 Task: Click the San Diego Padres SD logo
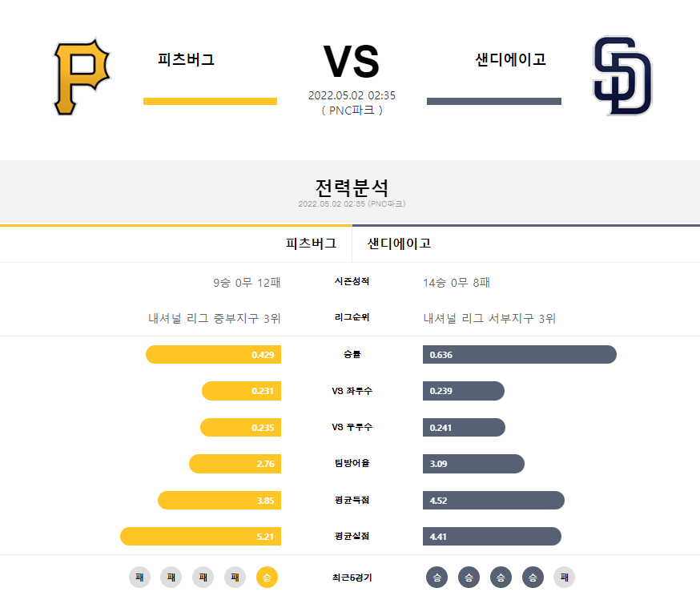622,76
